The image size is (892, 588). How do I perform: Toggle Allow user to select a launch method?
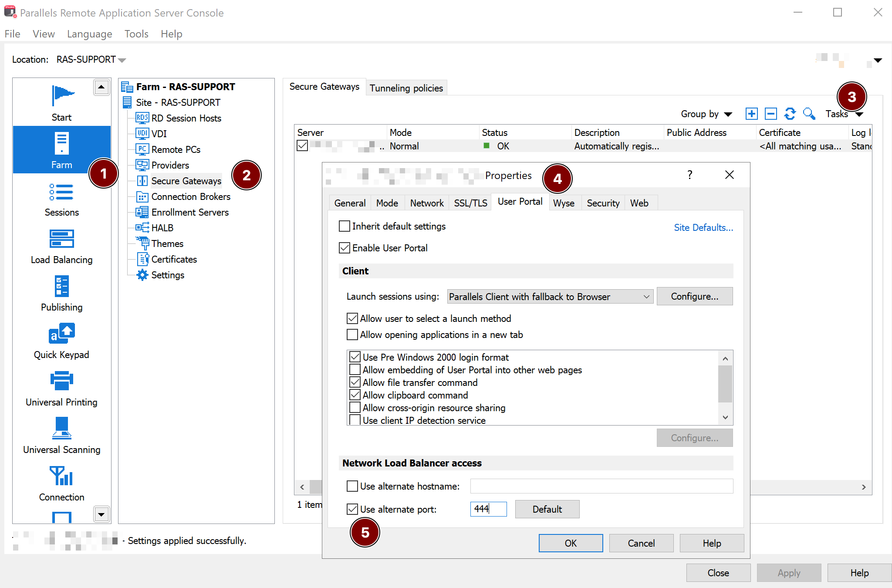pyautogui.click(x=352, y=318)
